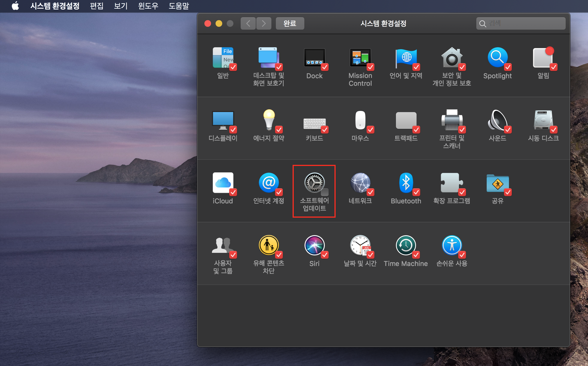This screenshot has height=366, width=588.
Task: Open the Spotlight preference pane icon
Action: pyautogui.click(x=497, y=58)
